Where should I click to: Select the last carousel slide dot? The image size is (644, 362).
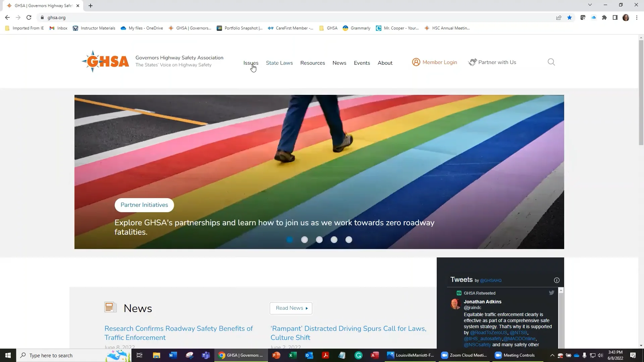[x=349, y=240]
